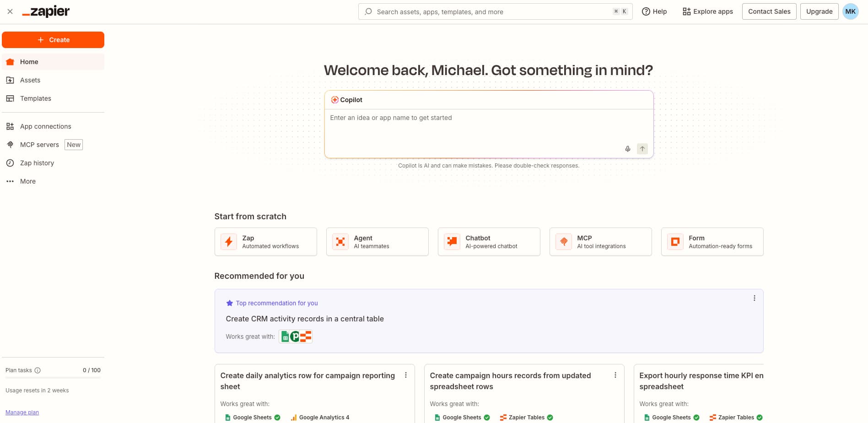
Task: Open options menu on top recommendation card
Action: [x=754, y=298]
